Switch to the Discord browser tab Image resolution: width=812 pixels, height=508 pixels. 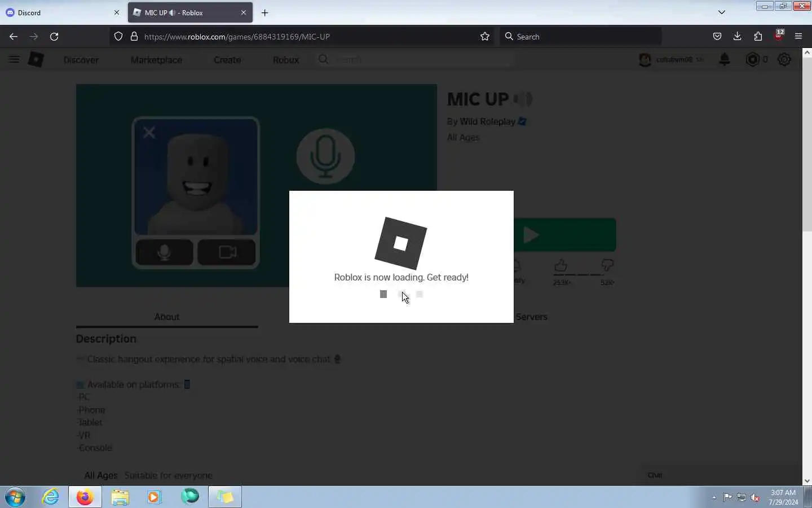pos(62,12)
